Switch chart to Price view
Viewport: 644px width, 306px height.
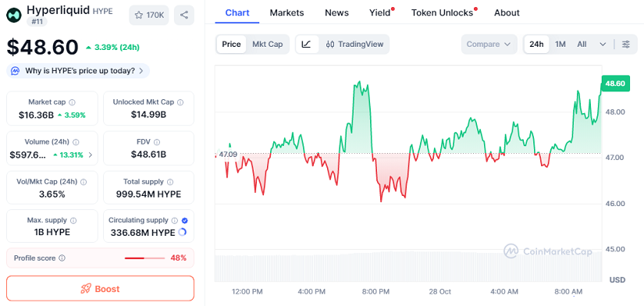[231, 44]
